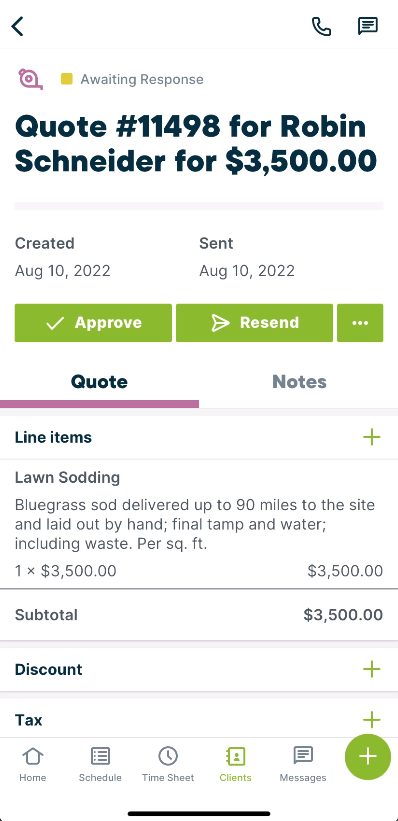The height and width of the screenshot is (821, 398).
Task: Open the Lawn Sodding line item
Action: 199,524
